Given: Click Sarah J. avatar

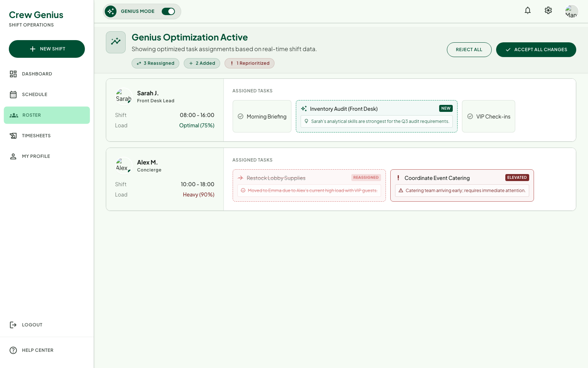Looking at the screenshot, I should click(124, 96).
